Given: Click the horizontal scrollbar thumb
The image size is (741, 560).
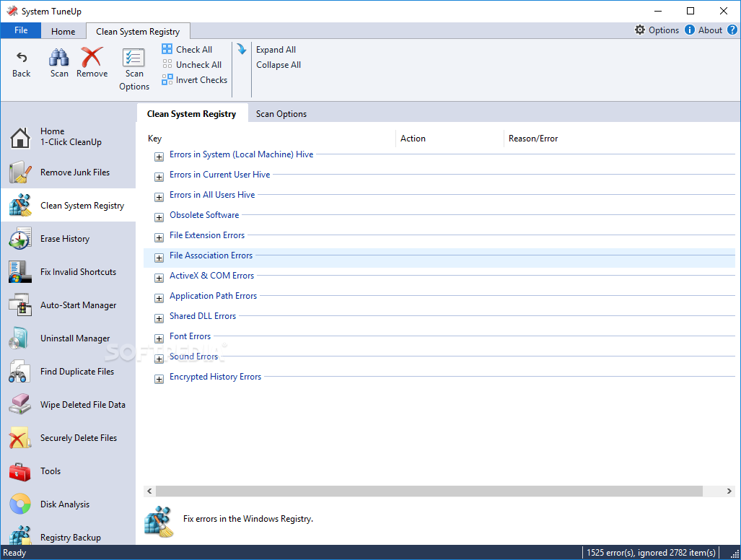Looking at the screenshot, I should click(429, 491).
